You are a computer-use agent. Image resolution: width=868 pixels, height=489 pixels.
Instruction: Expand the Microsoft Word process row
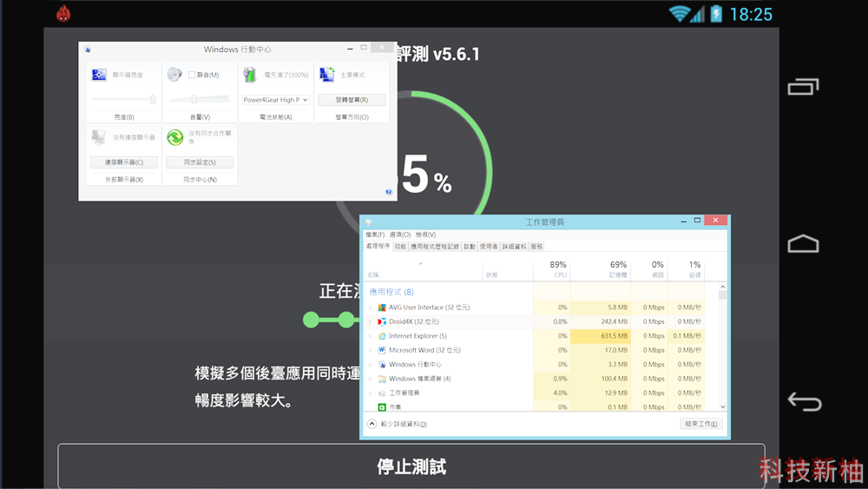tap(371, 350)
